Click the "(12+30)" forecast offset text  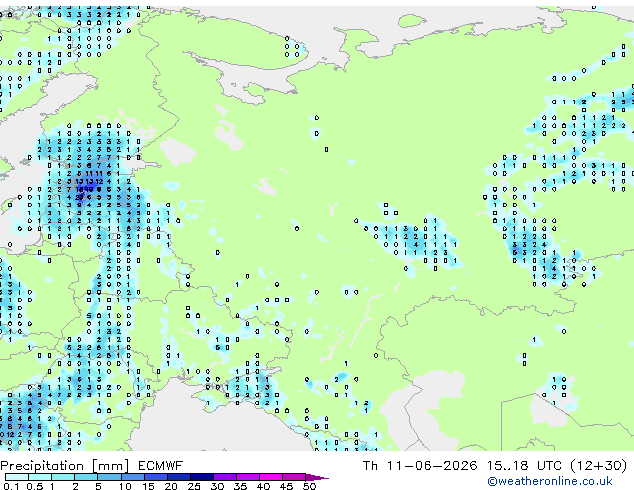[598, 466]
